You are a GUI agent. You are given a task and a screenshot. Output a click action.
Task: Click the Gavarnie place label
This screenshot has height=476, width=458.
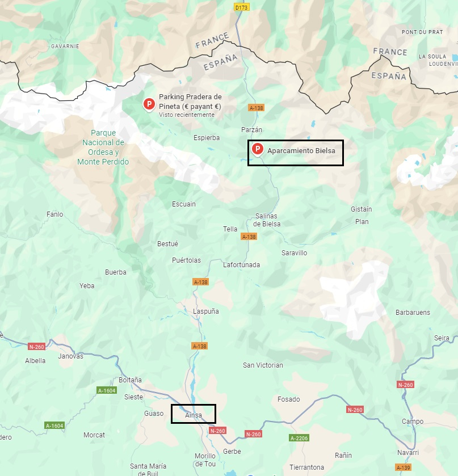point(65,46)
